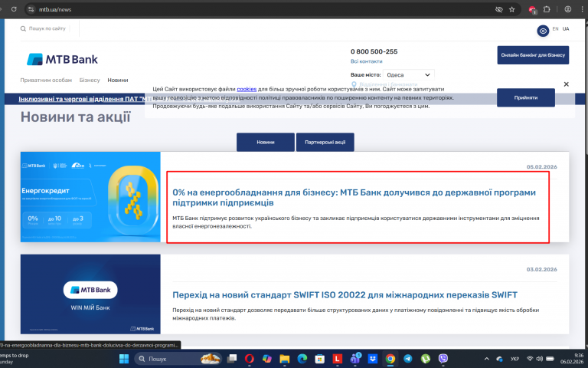Screen dimensions: 588x368
Task: Close the cookie notice with X
Action: [x=567, y=84]
